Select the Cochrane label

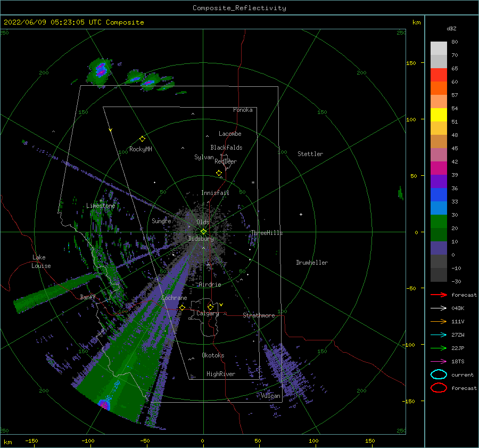(174, 298)
